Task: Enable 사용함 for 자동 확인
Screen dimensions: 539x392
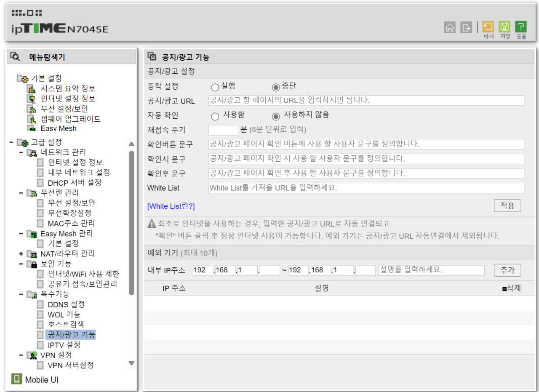Action: 215,116
